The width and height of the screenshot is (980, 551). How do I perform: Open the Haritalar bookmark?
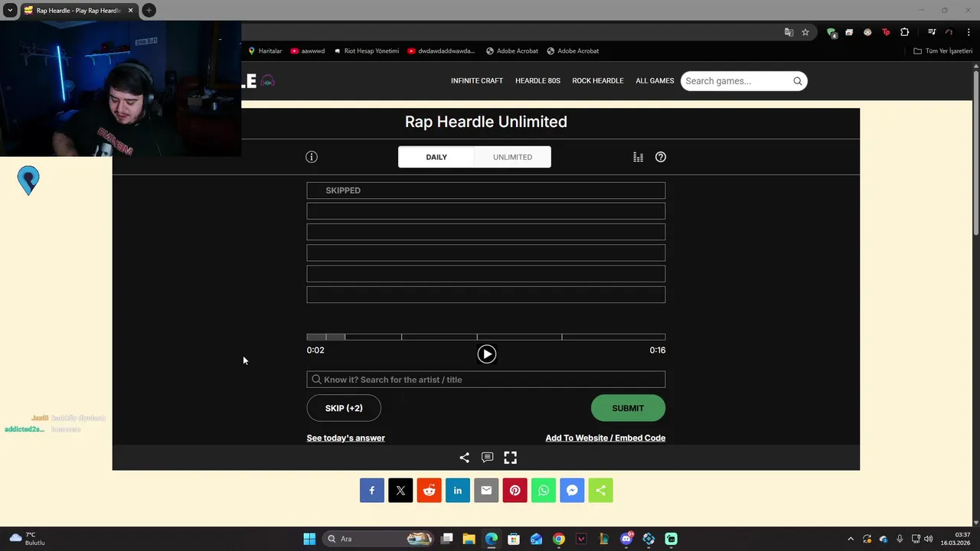click(x=265, y=51)
